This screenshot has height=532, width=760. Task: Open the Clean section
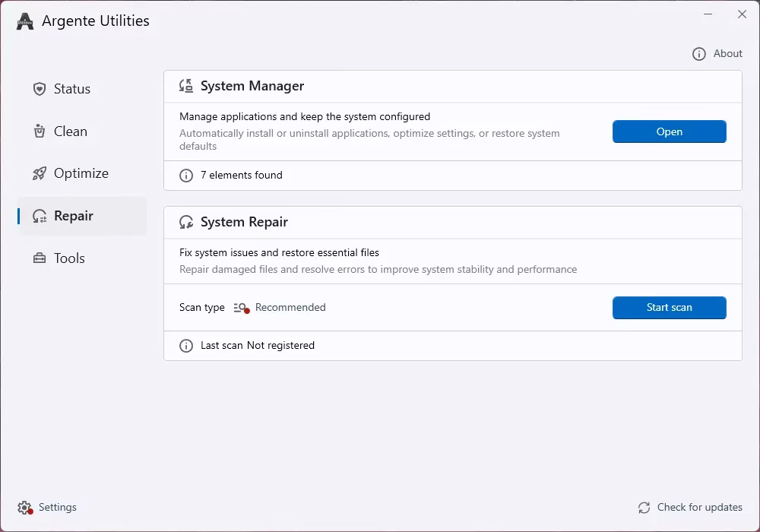(70, 131)
